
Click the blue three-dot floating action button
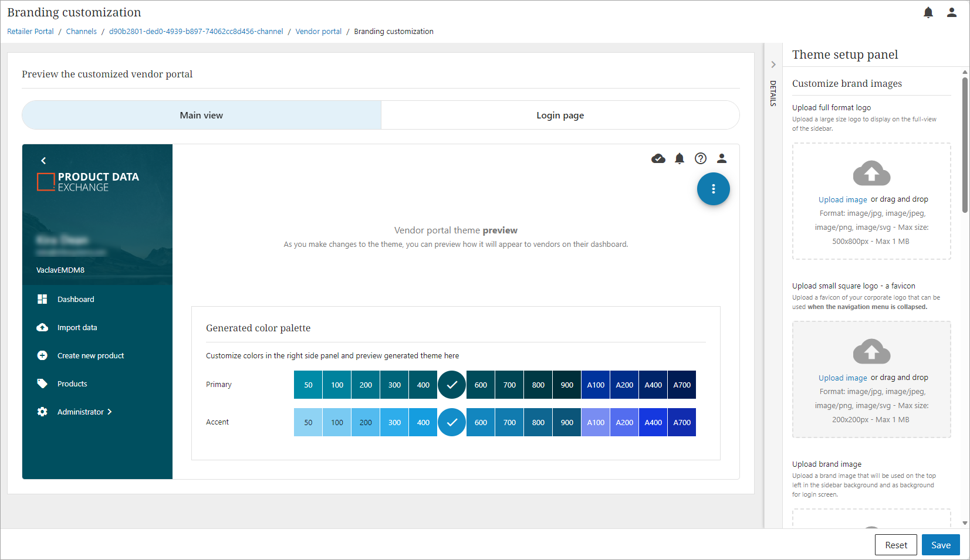coord(713,189)
